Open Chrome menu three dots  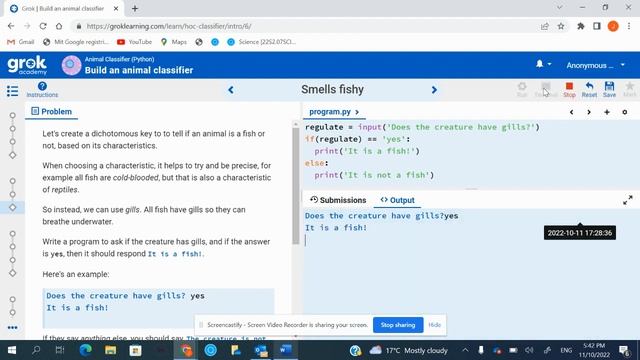629,26
